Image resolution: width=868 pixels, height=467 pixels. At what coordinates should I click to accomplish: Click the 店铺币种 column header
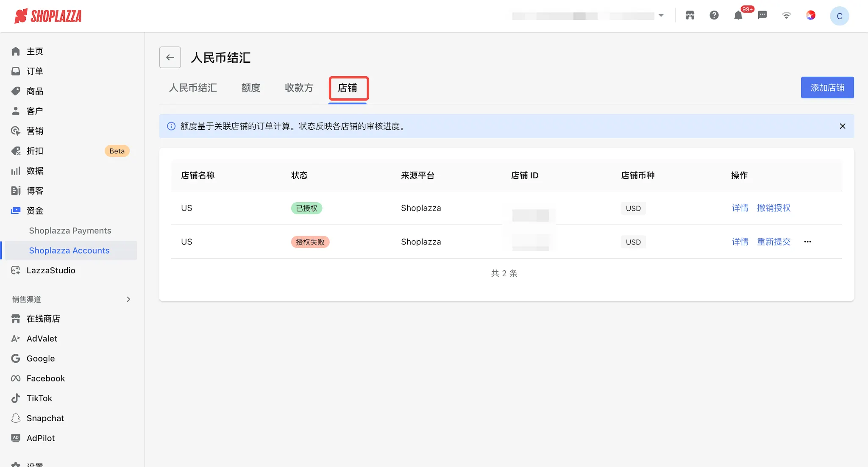(638, 175)
